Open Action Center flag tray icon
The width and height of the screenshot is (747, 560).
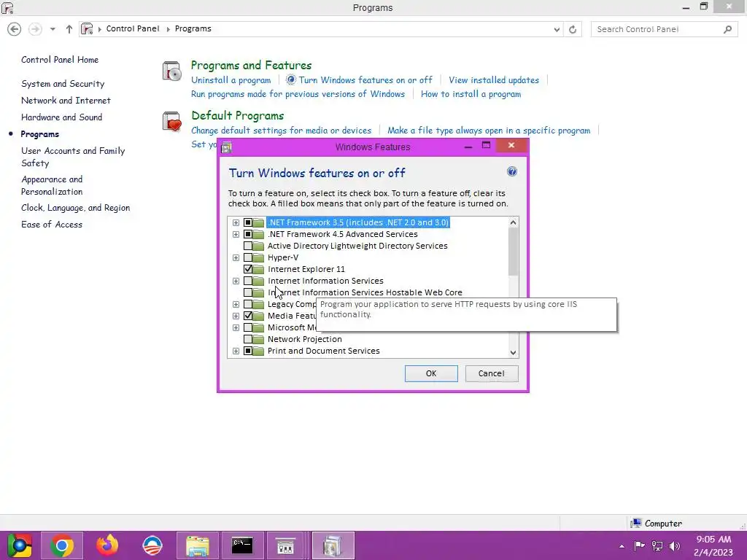click(639, 545)
